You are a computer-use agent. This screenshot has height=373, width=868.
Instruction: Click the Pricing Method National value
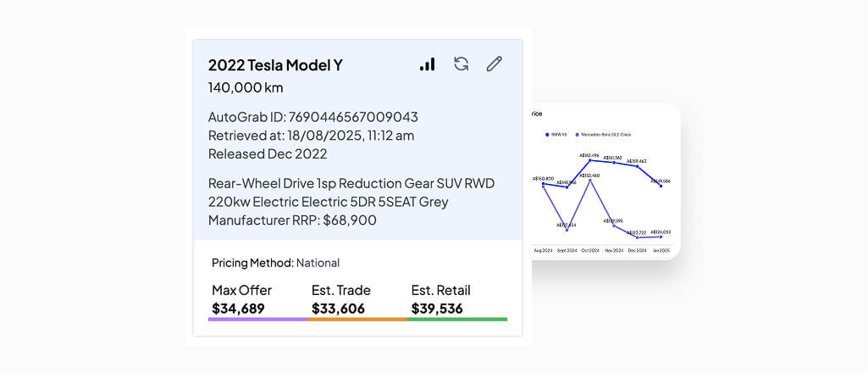coord(318,263)
